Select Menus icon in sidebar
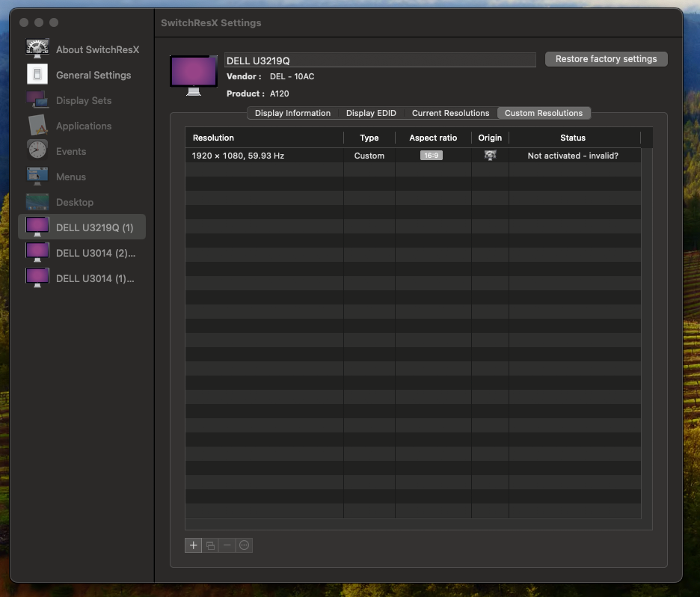 37,176
